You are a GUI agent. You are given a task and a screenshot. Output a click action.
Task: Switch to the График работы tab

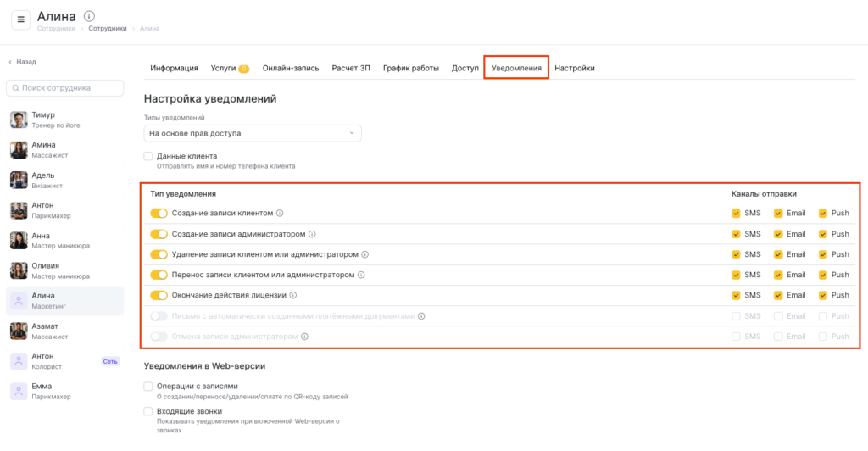pos(411,68)
